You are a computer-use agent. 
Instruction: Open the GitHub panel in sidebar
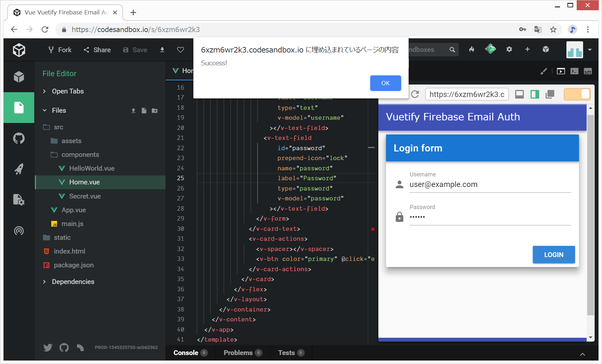pos(19,138)
